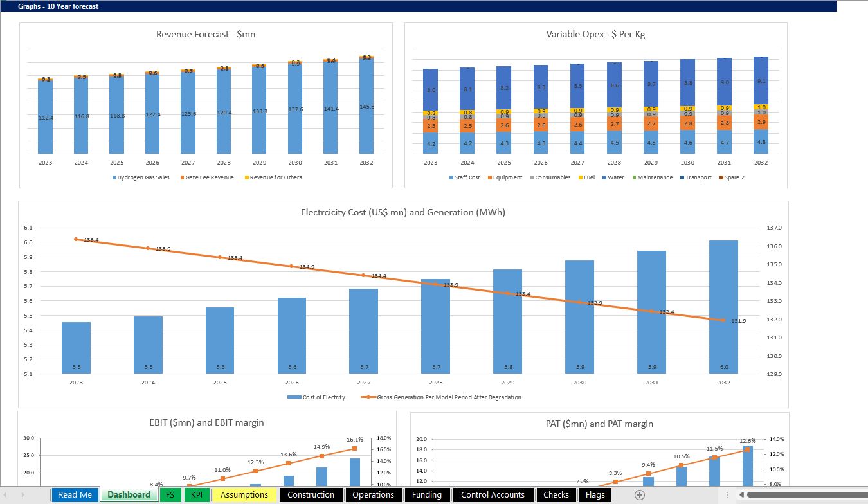This screenshot has height=504, width=868.
Task: Select the EBIT ($mn) and EBIT margin title
Action: pos(206,422)
